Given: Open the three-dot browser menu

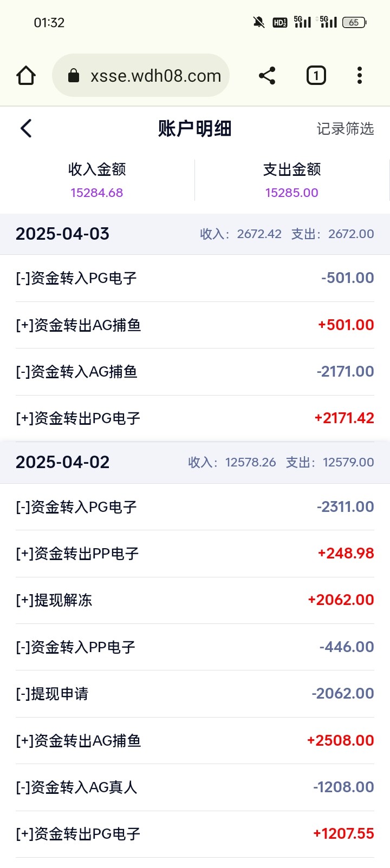Looking at the screenshot, I should (x=359, y=76).
